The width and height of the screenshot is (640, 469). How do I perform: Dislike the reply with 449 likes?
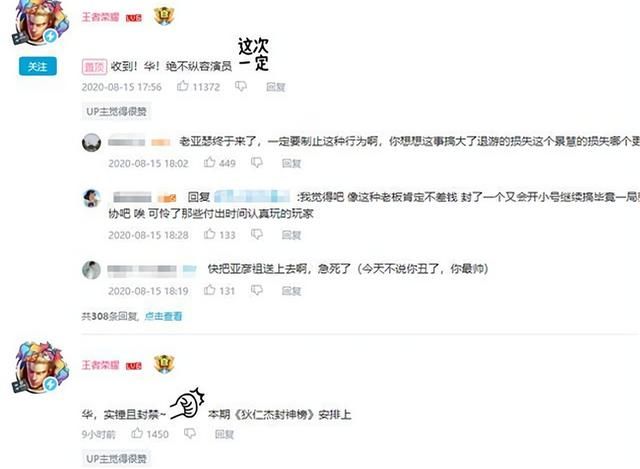257,162
